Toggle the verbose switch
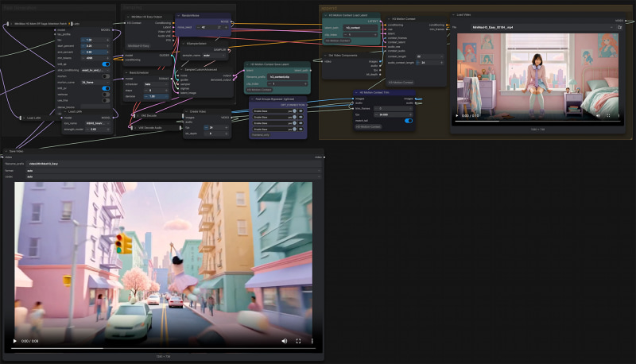 (106, 94)
